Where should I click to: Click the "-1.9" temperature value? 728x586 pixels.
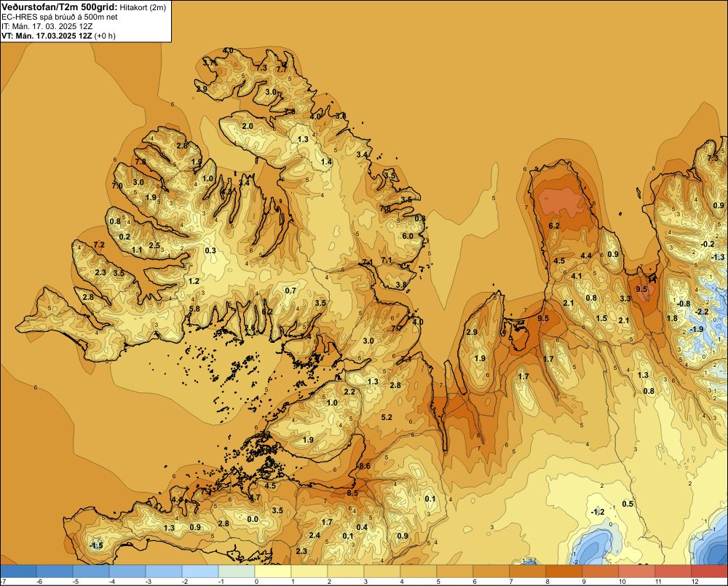coord(696,329)
